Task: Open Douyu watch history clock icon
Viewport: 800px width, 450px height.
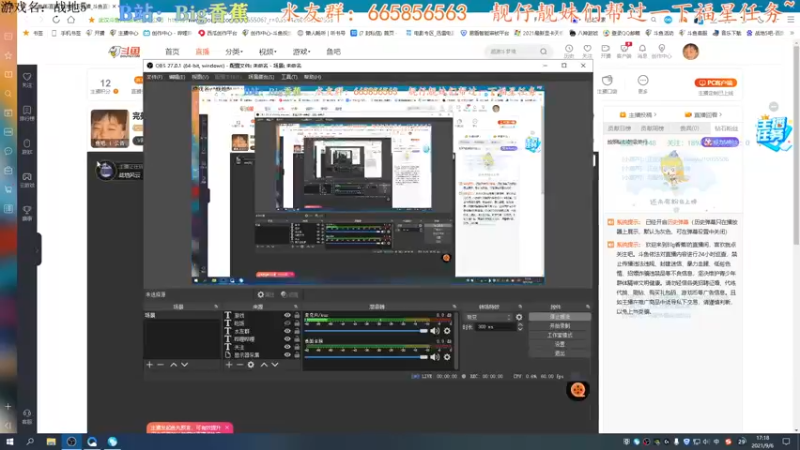Action: click(569, 51)
